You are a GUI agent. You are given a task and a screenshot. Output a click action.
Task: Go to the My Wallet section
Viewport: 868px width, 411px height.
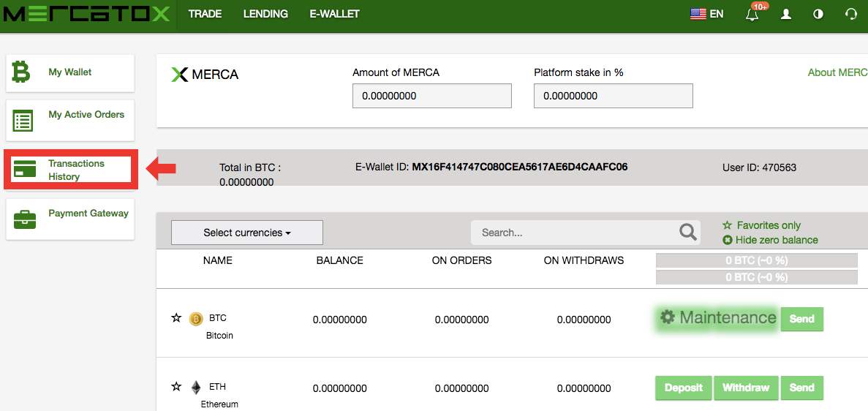pyautogui.click(x=70, y=73)
